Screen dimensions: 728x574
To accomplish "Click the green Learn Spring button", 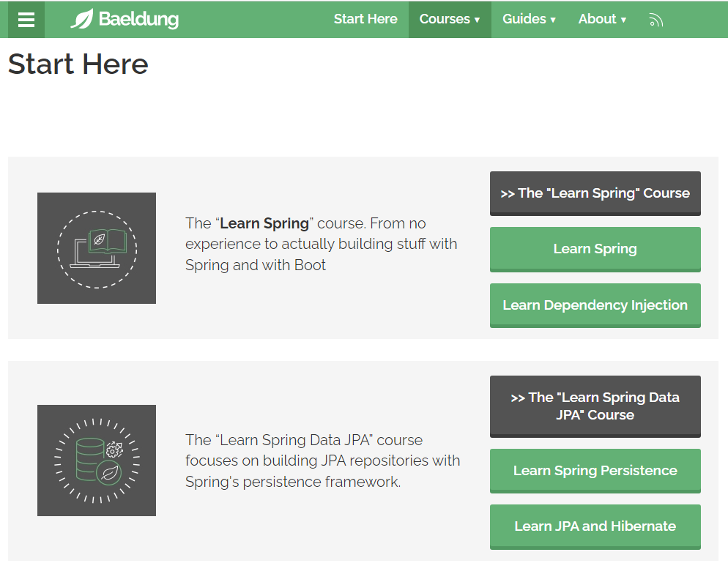I will pyautogui.click(x=595, y=249).
